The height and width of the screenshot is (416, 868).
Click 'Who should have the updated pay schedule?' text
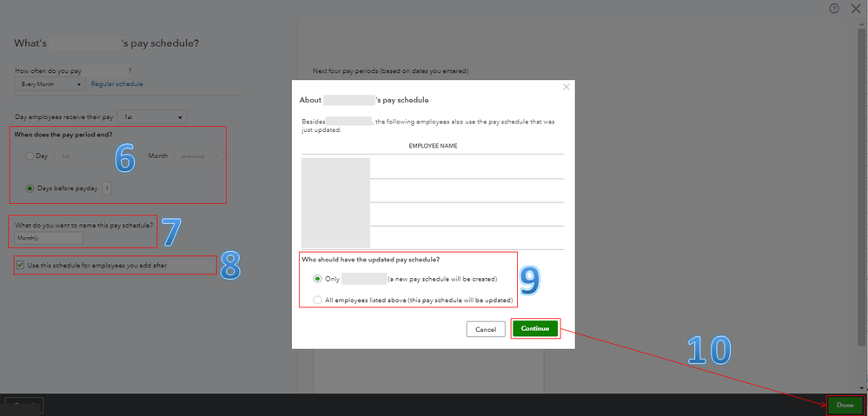click(x=371, y=259)
